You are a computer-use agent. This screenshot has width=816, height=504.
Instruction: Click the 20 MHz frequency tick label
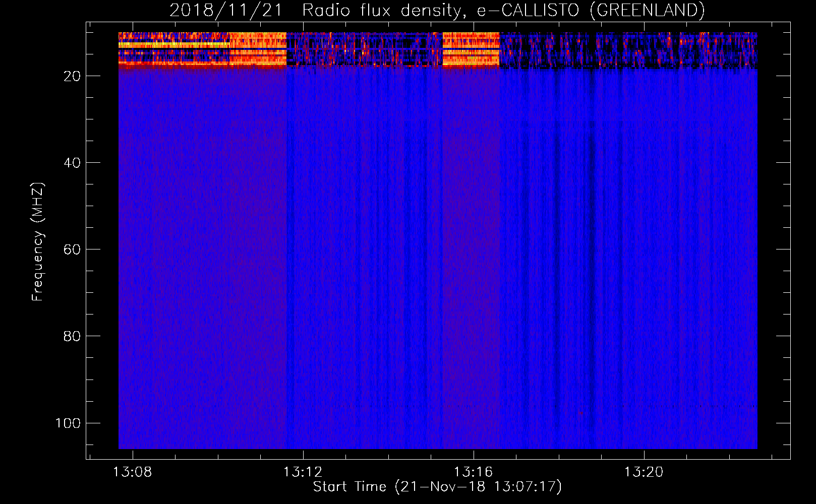(x=72, y=76)
